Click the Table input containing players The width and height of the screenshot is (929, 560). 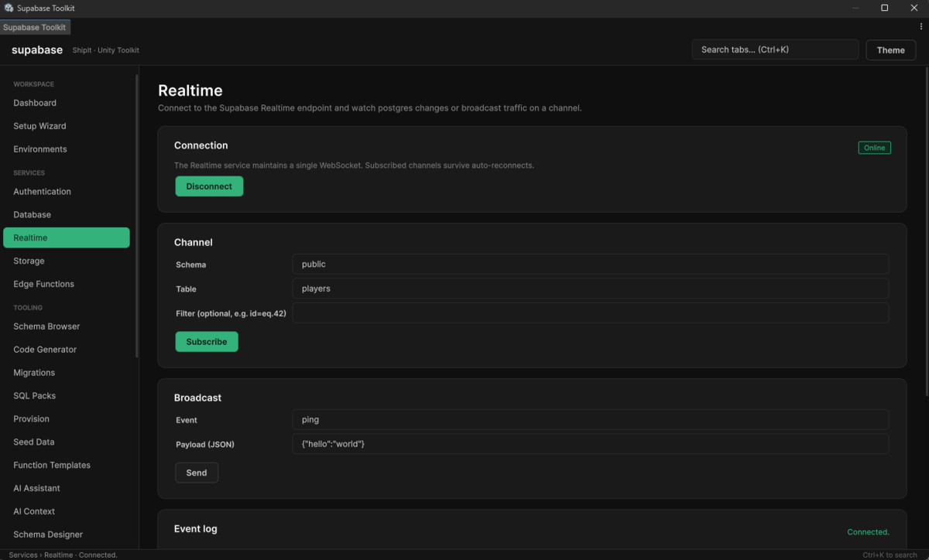coord(590,289)
